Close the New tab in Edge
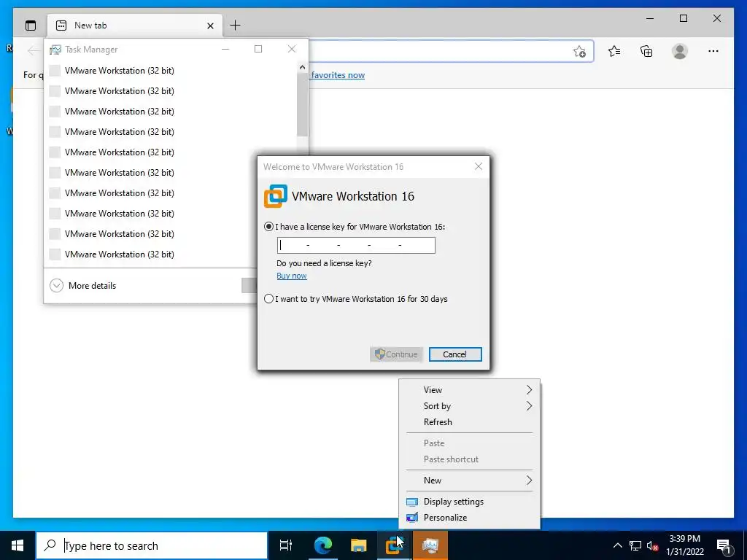 click(210, 26)
